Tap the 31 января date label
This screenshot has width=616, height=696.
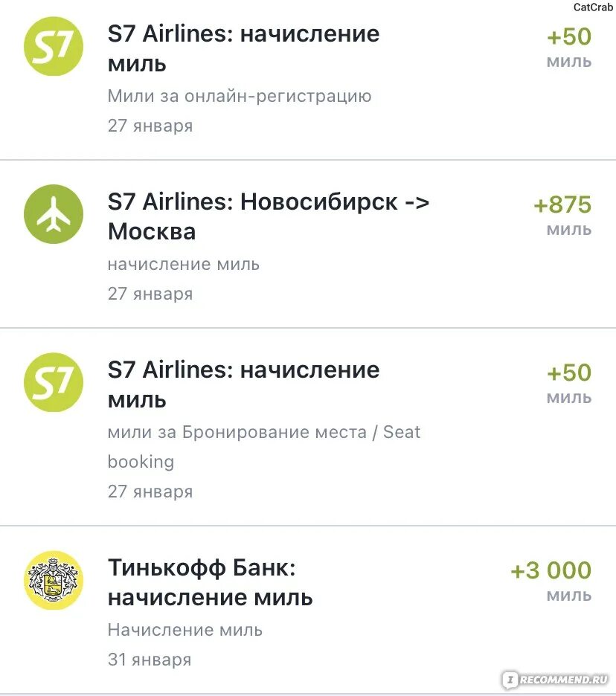click(x=150, y=659)
